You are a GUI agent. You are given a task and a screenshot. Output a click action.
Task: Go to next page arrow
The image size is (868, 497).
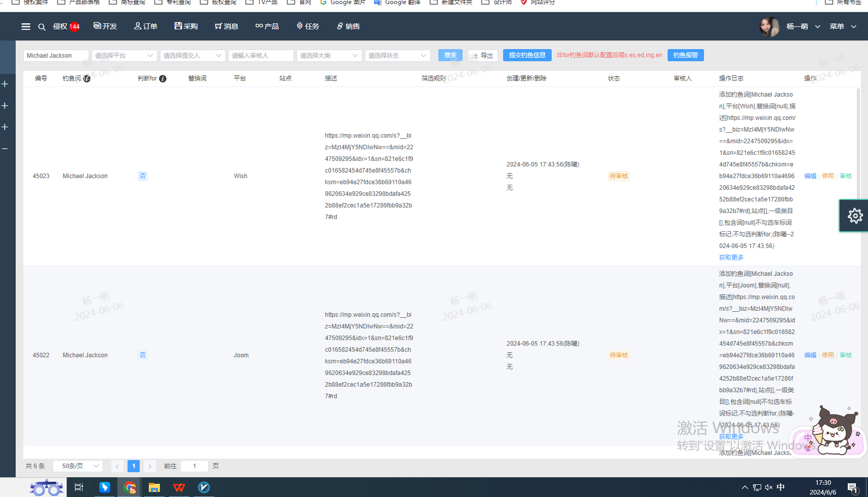[x=150, y=466]
